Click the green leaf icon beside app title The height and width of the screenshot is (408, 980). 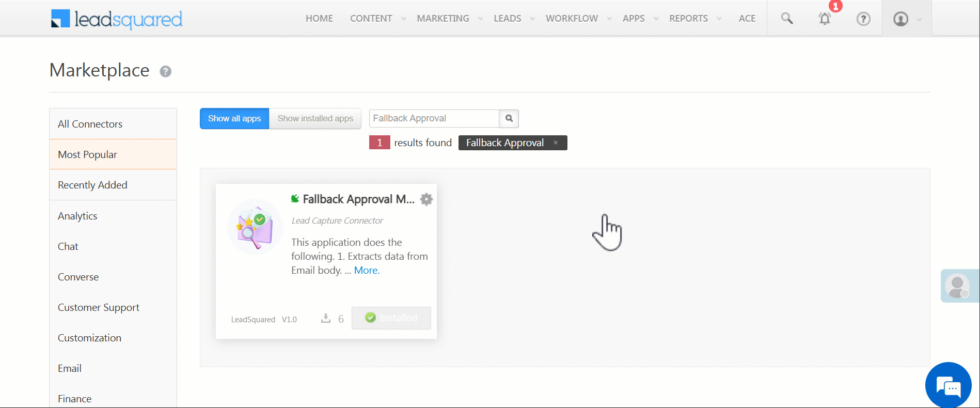pyautogui.click(x=295, y=199)
